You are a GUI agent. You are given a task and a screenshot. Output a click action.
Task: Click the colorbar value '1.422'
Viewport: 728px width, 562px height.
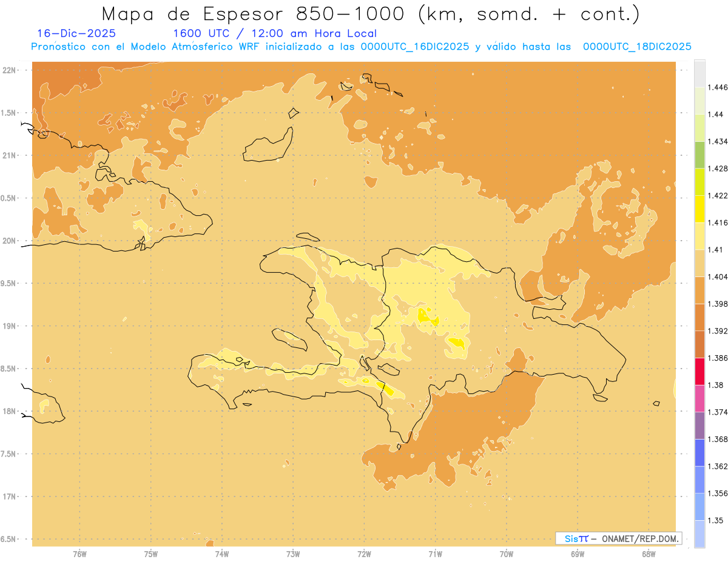point(718,195)
